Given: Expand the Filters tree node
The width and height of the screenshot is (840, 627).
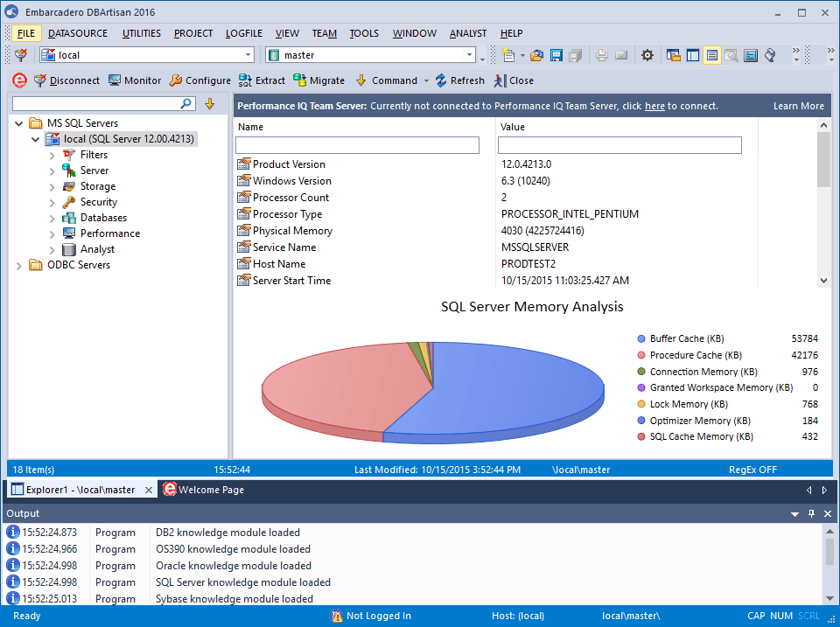Looking at the screenshot, I should 52,156.
